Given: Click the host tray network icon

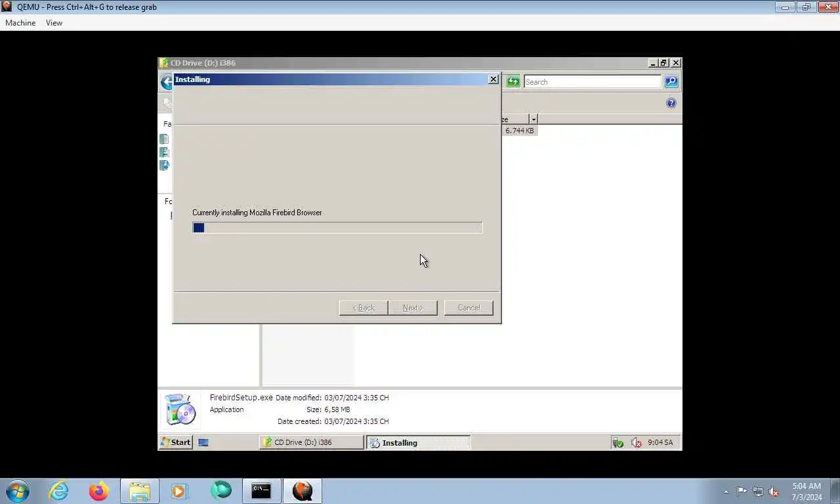Looking at the screenshot, I should [758, 492].
